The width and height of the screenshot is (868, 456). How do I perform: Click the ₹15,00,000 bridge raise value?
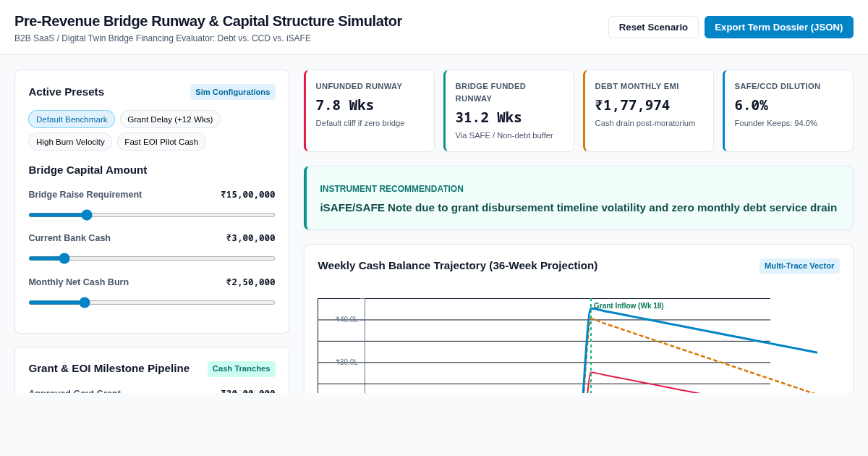(248, 195)
